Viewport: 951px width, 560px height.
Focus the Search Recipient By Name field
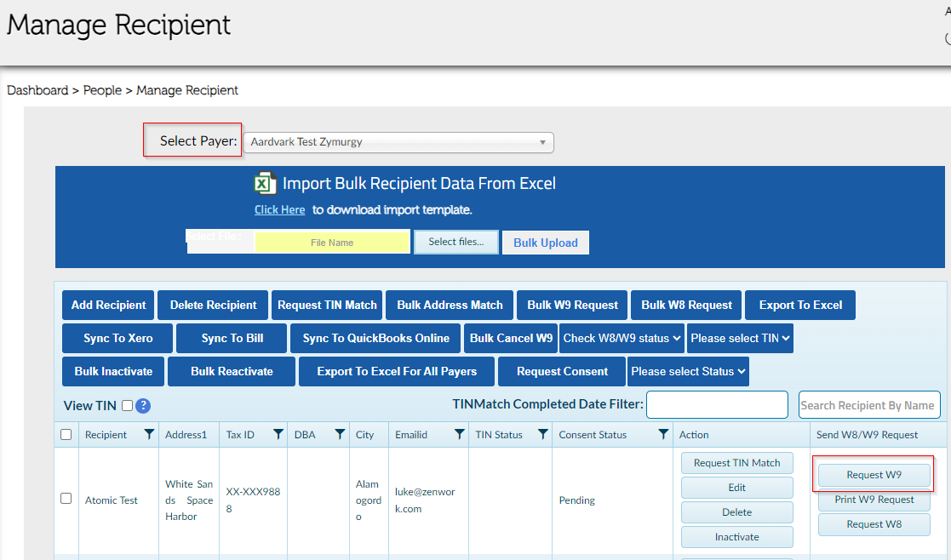pos(868,406)
